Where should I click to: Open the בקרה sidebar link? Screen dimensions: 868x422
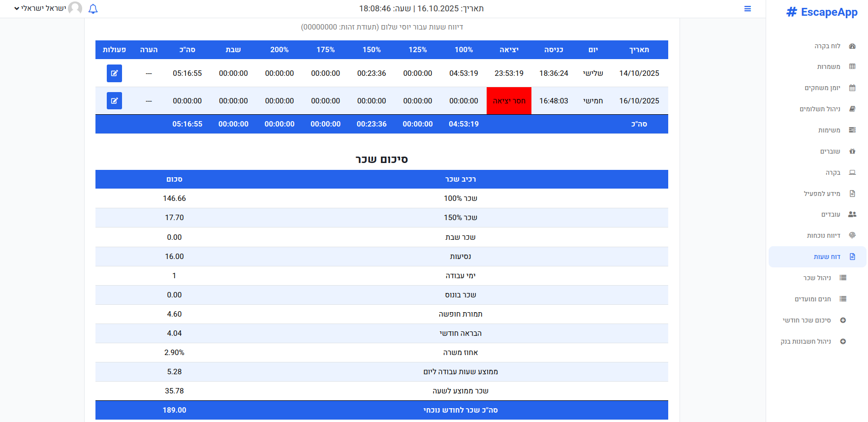833,173
